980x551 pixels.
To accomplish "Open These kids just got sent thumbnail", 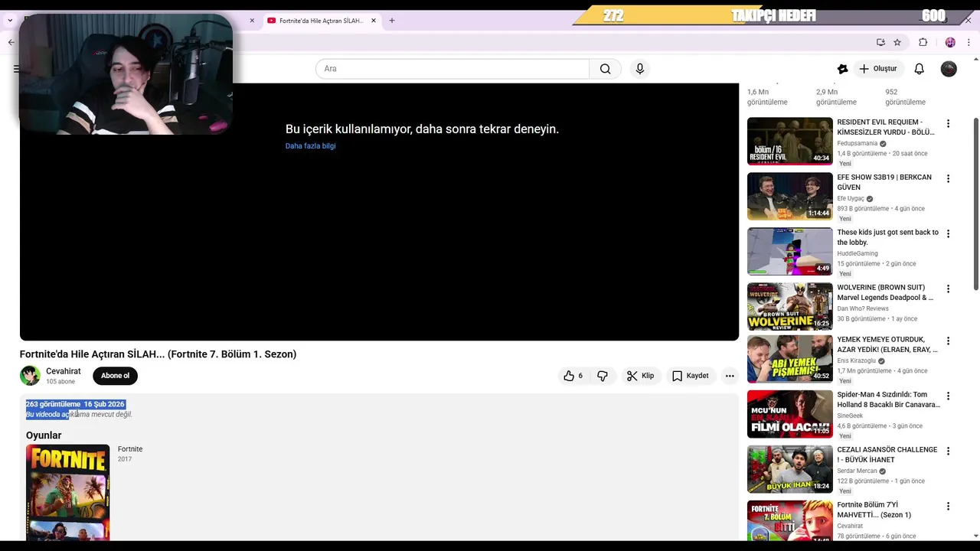I will [x=789, y=251].
